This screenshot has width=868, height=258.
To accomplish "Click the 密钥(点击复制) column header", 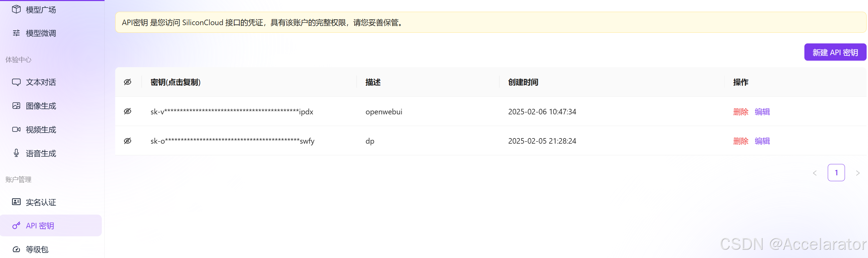I will (x=175, y=82).
